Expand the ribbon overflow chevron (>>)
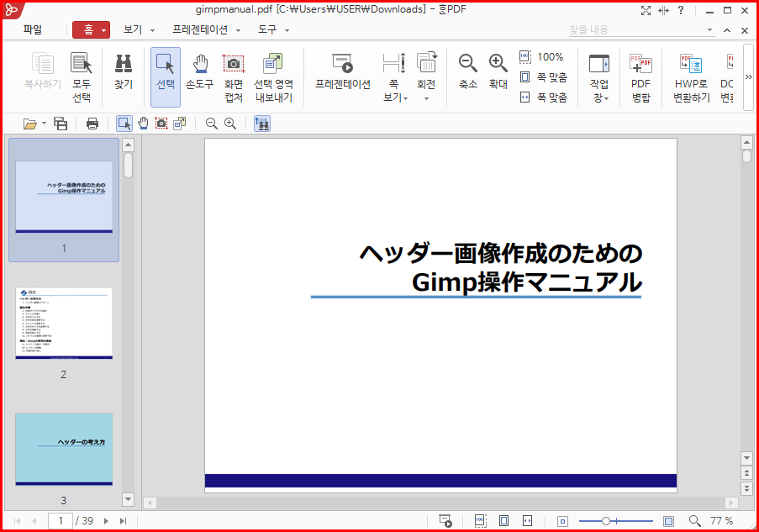The height and width of the screenshot is (532, 759). click(748, 77)
